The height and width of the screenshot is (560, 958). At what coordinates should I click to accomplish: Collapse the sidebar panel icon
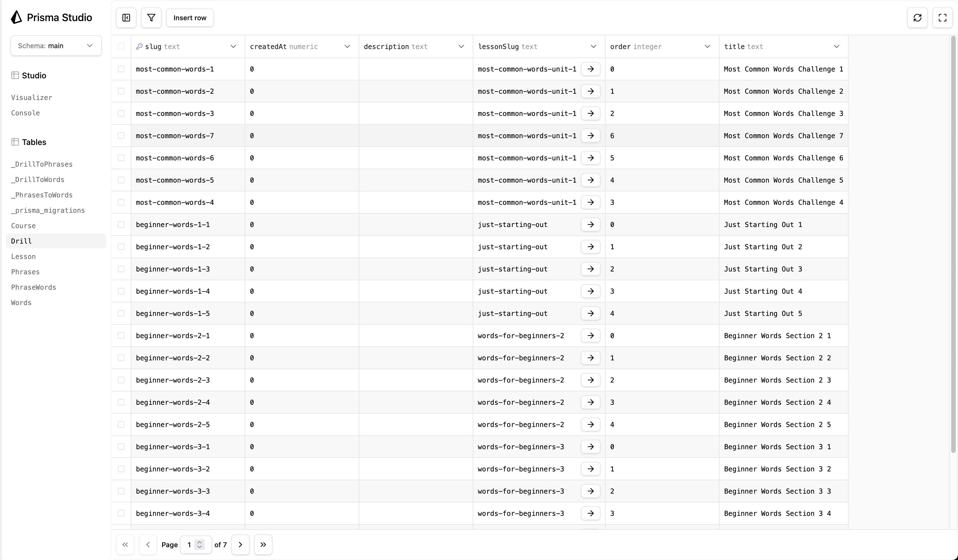click(126, 18)
